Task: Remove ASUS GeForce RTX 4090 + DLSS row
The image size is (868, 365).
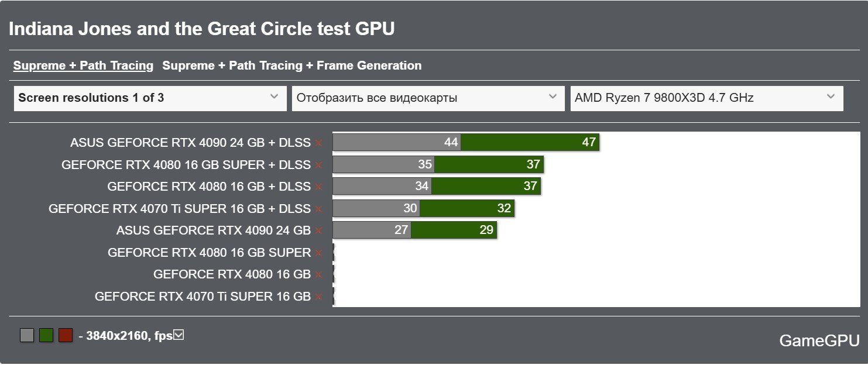Action: (318, 143)
